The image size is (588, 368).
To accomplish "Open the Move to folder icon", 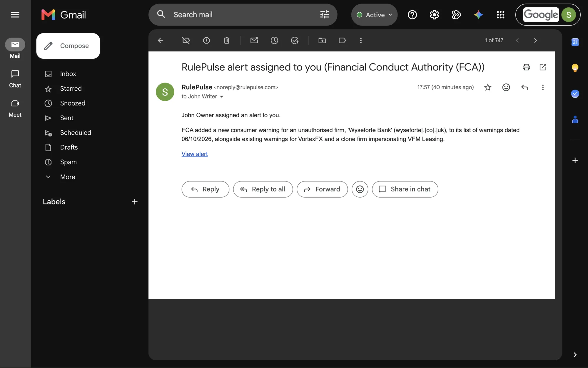I will pyautogui.click(x=322, y=41).
